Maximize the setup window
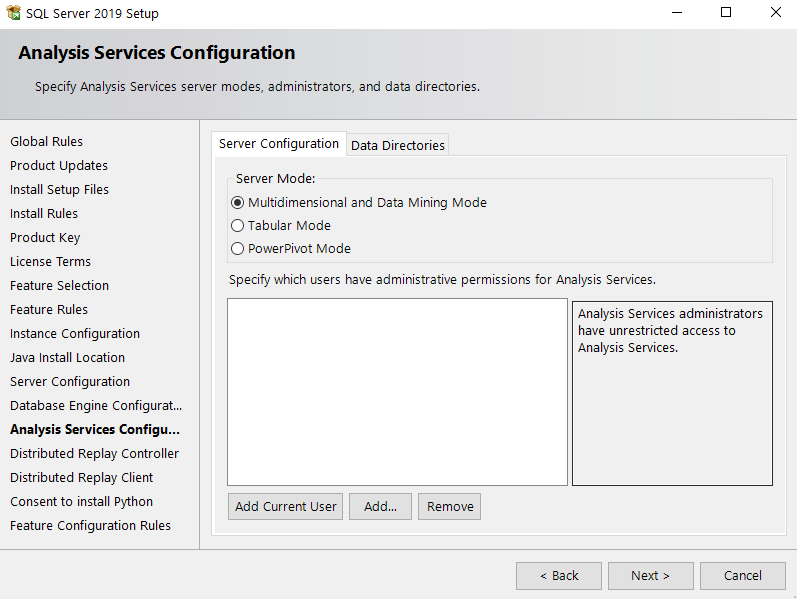Image resolution: width=797 pixels, height=599 pixels. tap(726, 13)
